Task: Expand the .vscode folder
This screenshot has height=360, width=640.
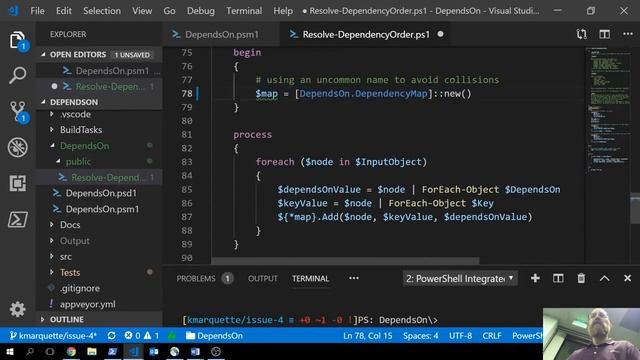Action: tap(75, 114)
